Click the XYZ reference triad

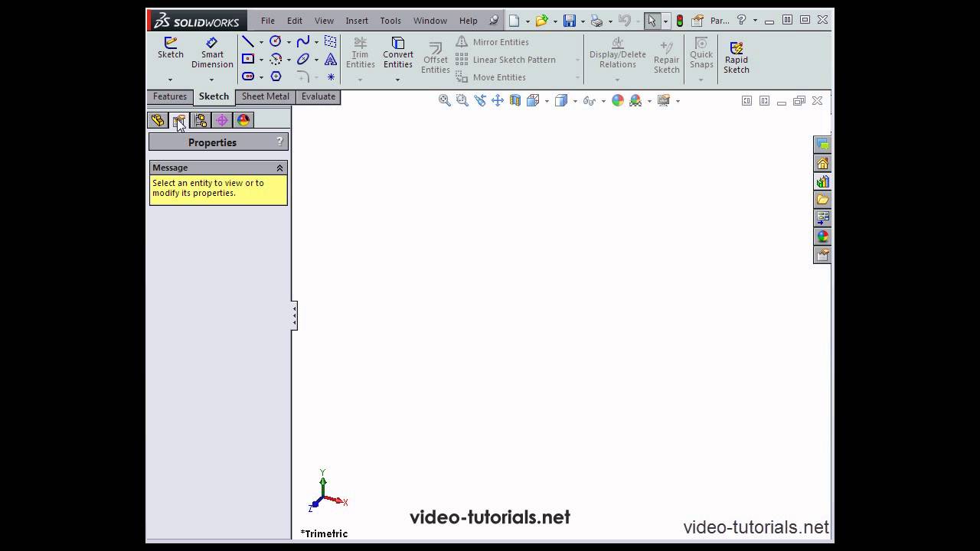click(x=327, y=491)
